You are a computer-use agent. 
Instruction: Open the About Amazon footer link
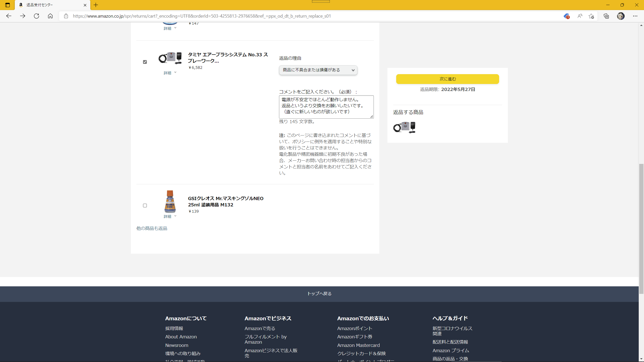point(181,337)
